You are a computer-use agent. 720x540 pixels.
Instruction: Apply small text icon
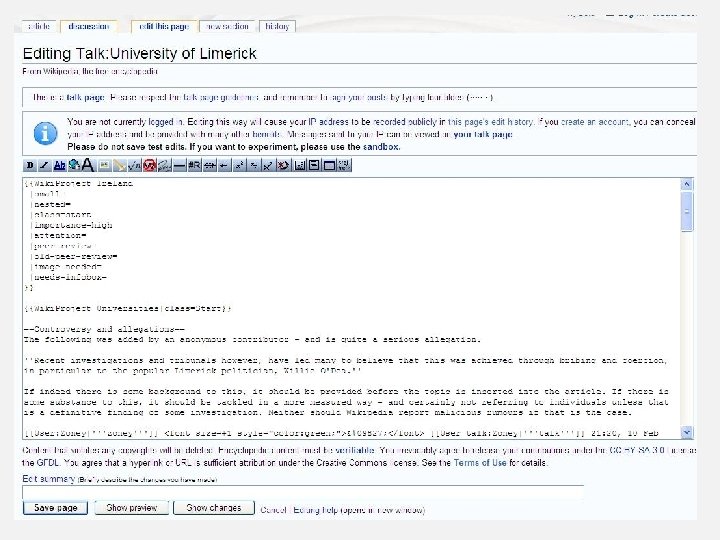point(268,165)
